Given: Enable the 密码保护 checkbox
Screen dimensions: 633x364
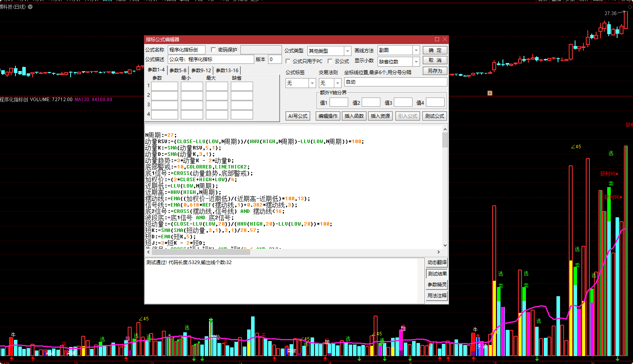Looking at the screenshot, I should coord(213,50).
